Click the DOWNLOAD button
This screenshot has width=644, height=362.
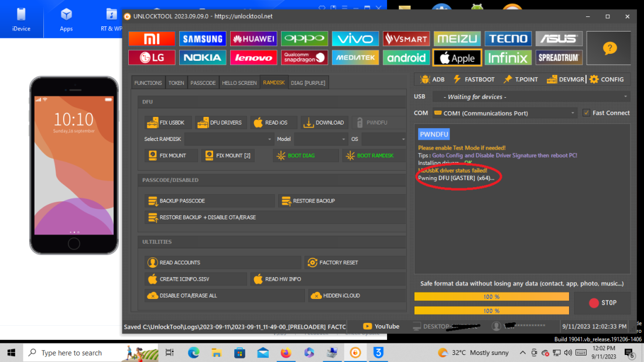pyautogui.click(x=324, y=122)
